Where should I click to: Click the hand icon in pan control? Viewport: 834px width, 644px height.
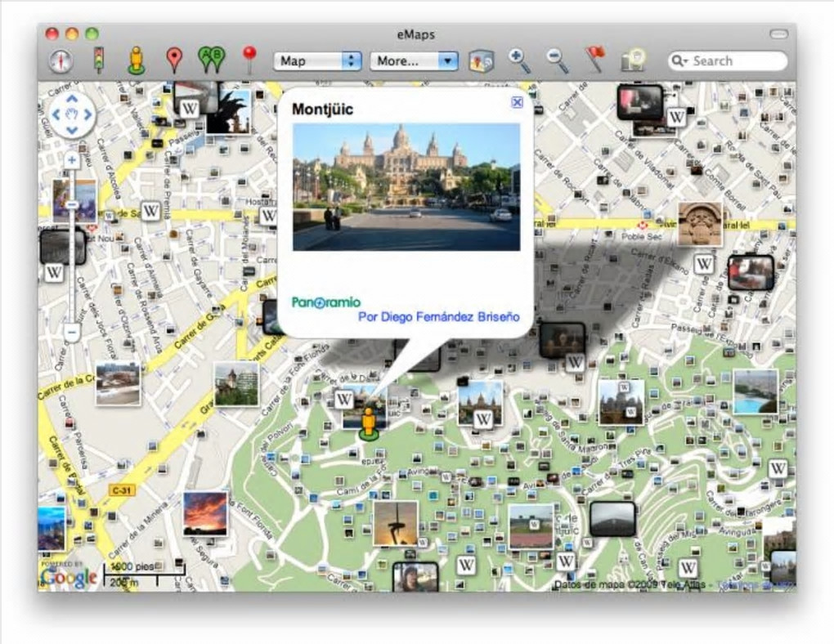(72, 114)
